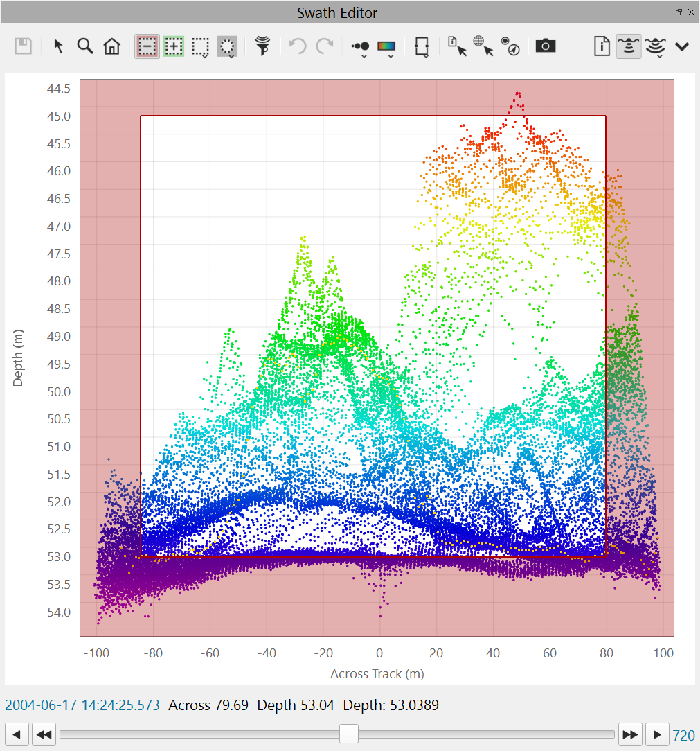
Task: Reset view with the home icon
Action: pyautogui.click(x=111, y=46)
